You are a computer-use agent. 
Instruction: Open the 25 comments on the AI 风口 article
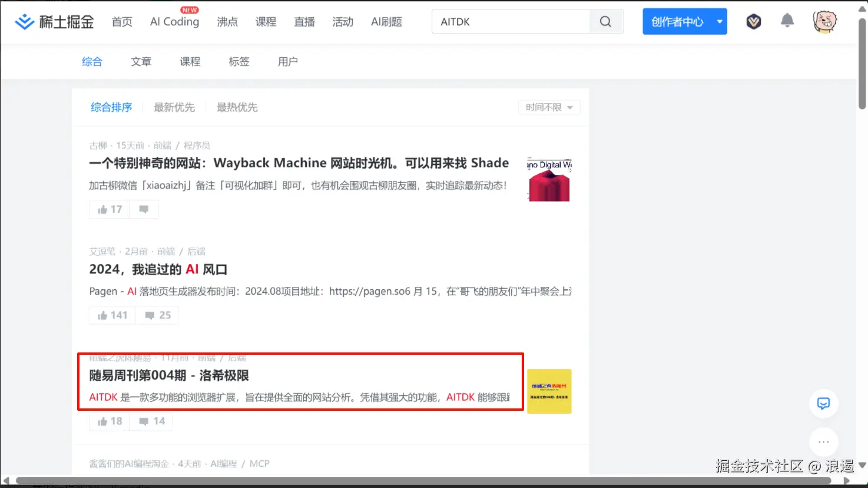click(157, 315)
